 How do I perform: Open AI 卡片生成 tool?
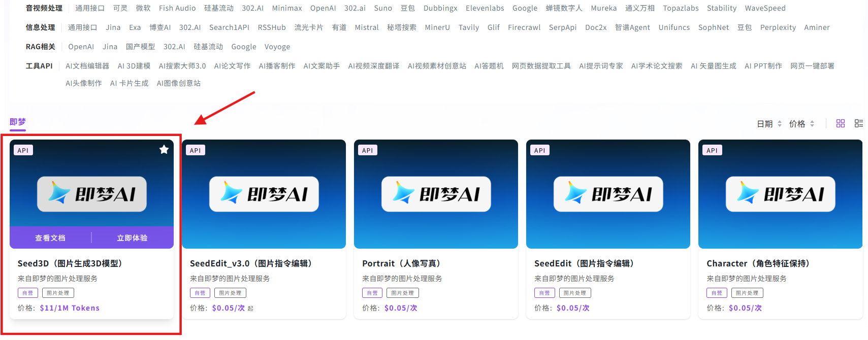(129, 83)
